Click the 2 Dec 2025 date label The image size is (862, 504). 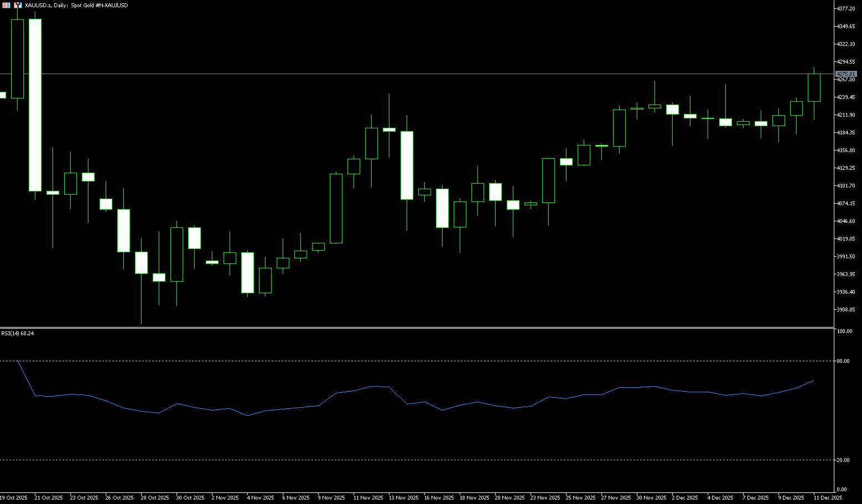tap(685, 498)
